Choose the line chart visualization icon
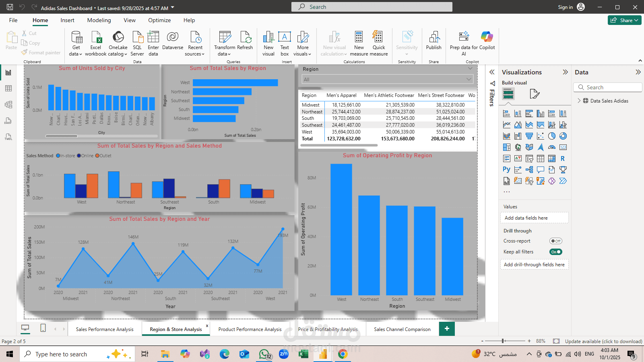Viewport: 644px width, 362px height. (507, 125)
